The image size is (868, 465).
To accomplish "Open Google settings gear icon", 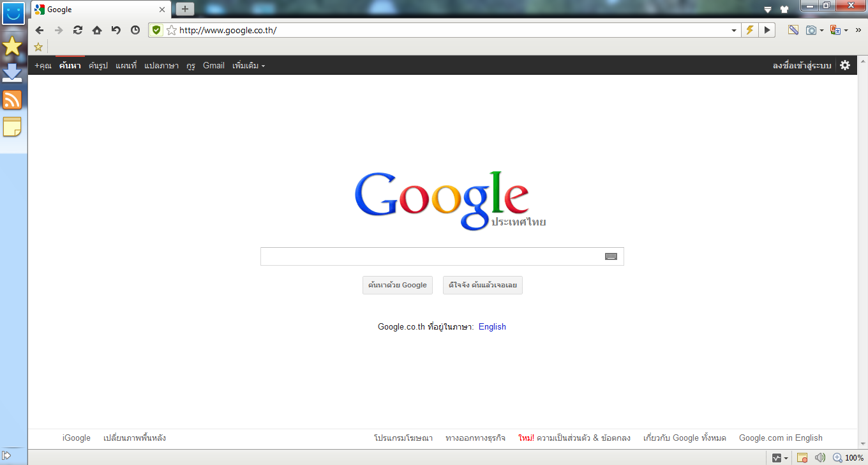I will [845, 65].
